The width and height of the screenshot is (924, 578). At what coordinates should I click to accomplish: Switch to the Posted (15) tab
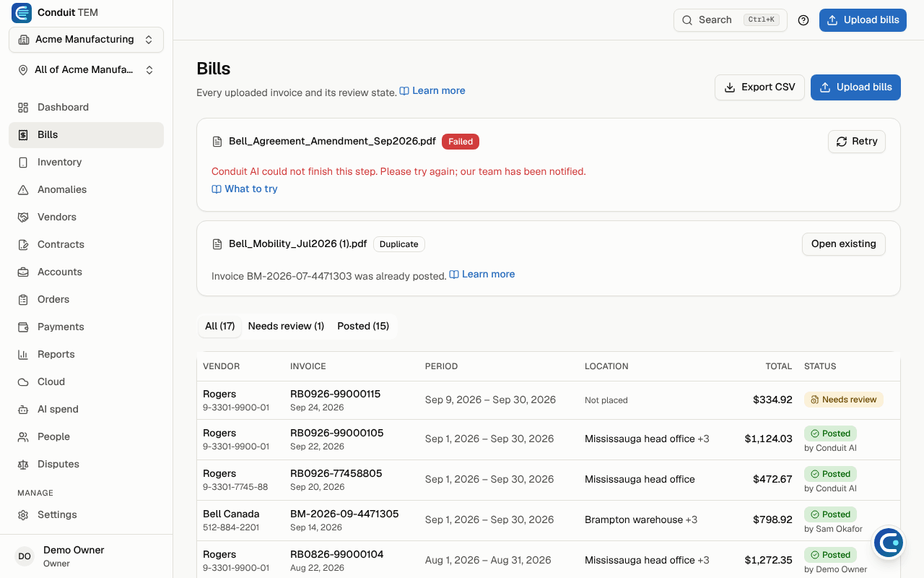click(363, 326)
